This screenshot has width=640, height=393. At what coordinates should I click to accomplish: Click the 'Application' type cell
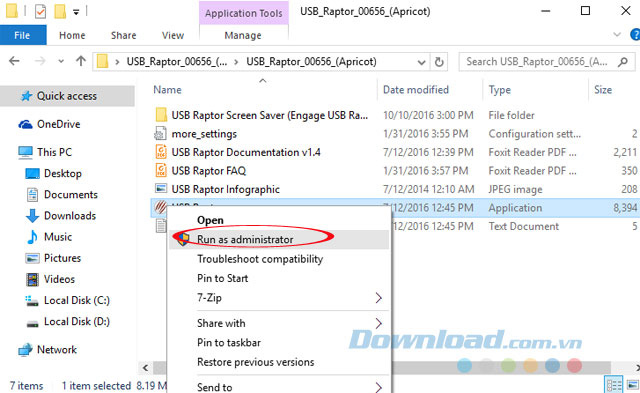point(515,208)
